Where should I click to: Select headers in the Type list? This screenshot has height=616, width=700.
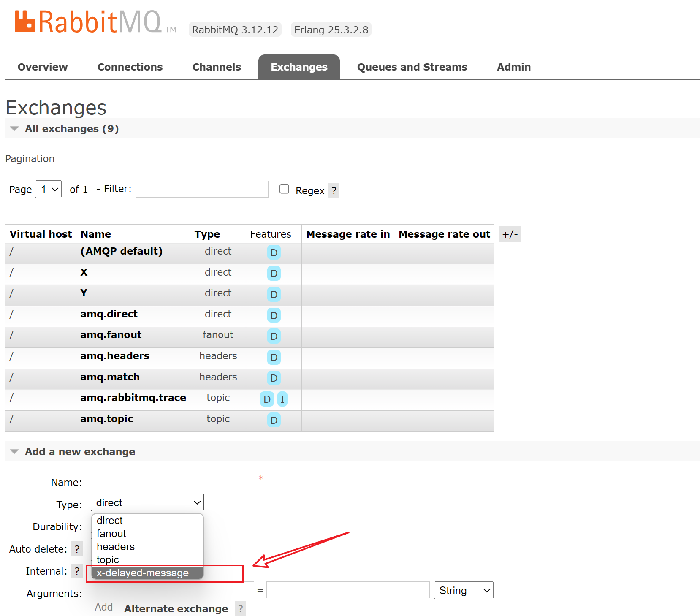tap(147, 547)
